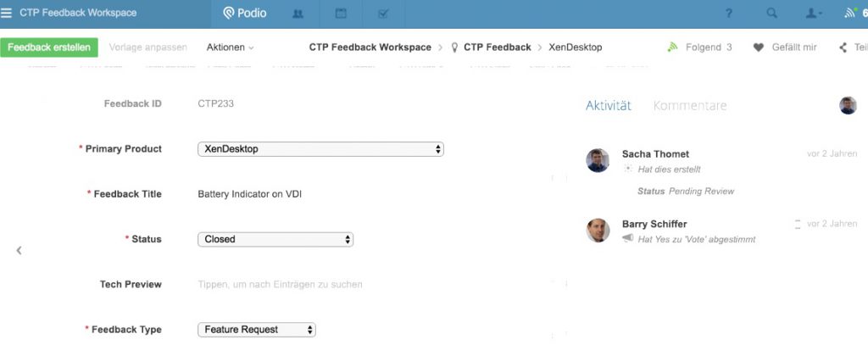The width and height of the screenshot is (868, 345).
Task: Open the hamburger workspace menu
Action: click(x=8, y=13)
